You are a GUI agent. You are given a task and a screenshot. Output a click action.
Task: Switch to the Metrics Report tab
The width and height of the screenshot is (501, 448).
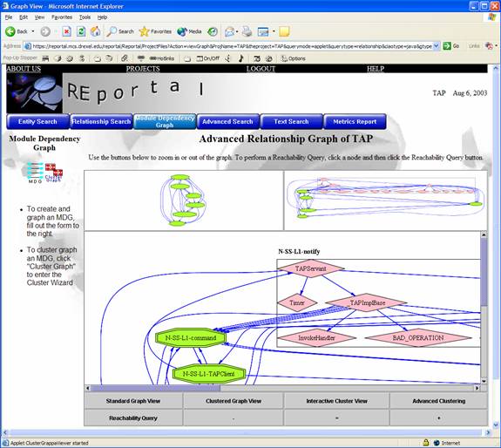pos(355,121)
